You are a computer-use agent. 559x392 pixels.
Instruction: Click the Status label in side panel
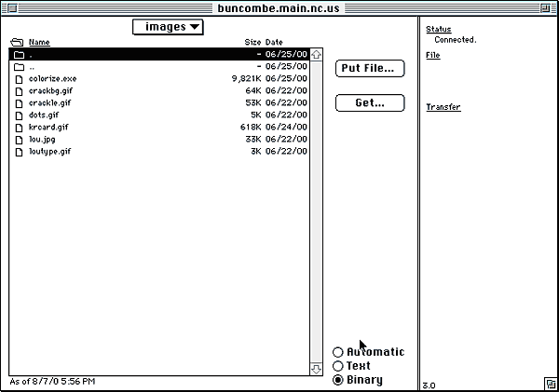(x=439, y=30)
